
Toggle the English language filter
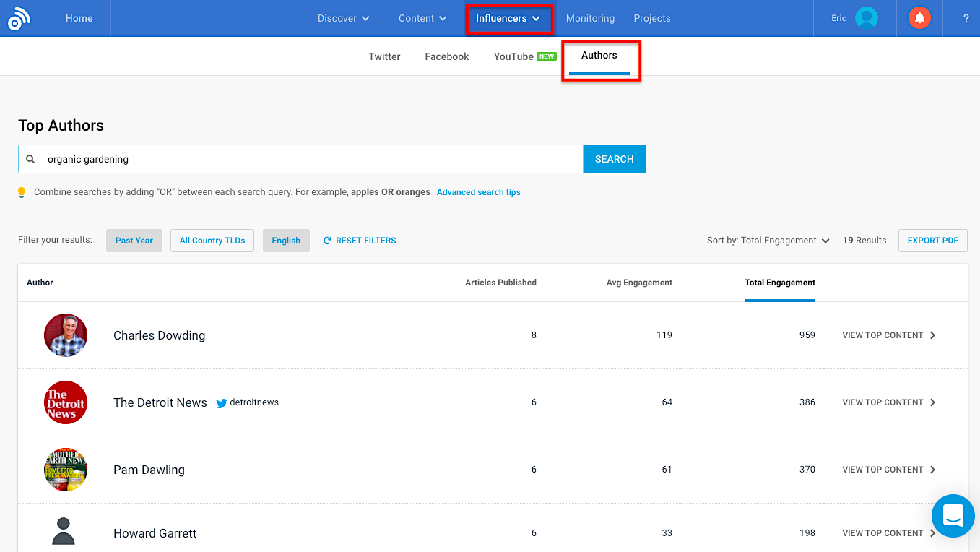click(286, 241)
